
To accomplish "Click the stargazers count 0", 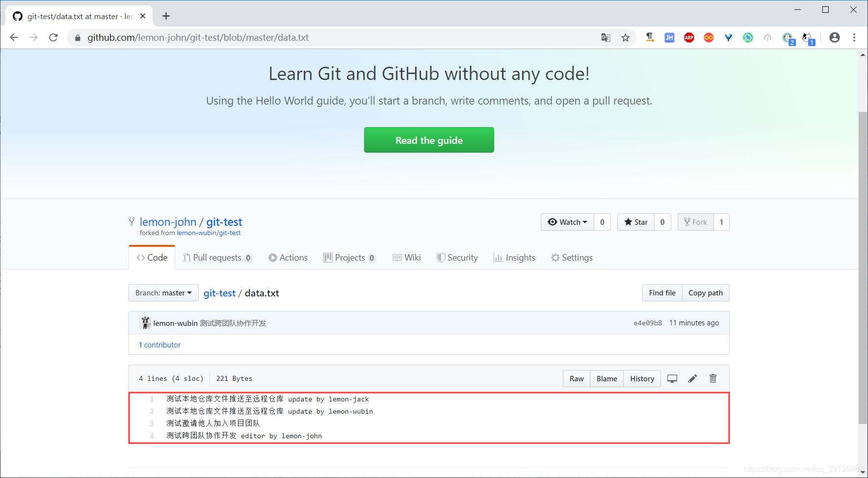I will [662, 222].
